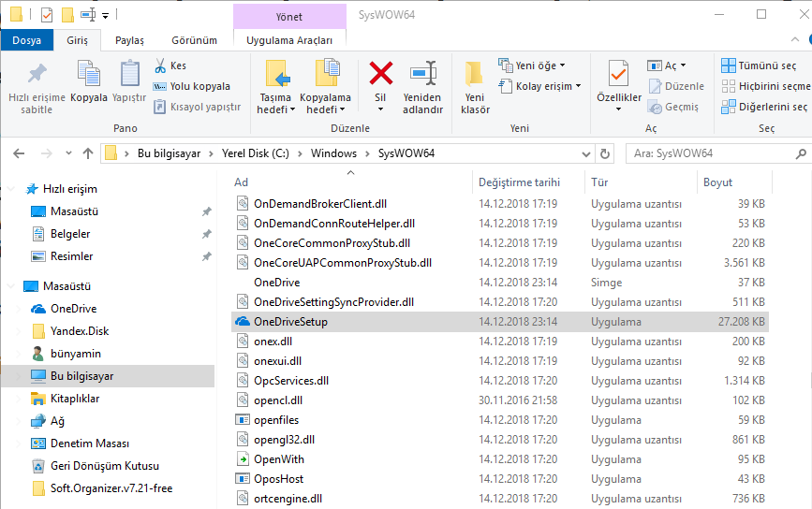Delete file with the red Sil icon
This screenshot has height=509, width=812.
click(380, 73)
